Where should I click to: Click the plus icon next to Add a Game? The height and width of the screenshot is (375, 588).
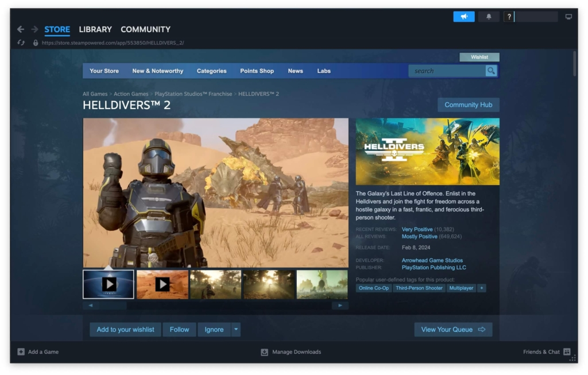click(21, 352)
